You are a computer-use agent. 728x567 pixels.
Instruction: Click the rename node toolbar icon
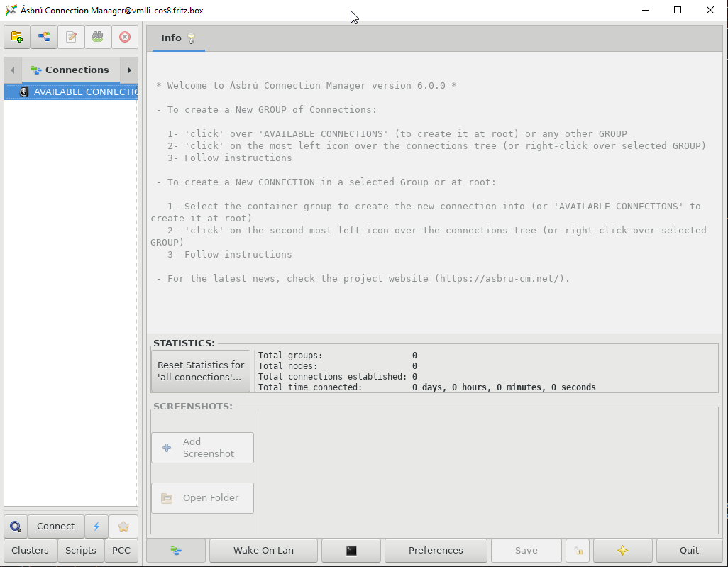[97, 37]
